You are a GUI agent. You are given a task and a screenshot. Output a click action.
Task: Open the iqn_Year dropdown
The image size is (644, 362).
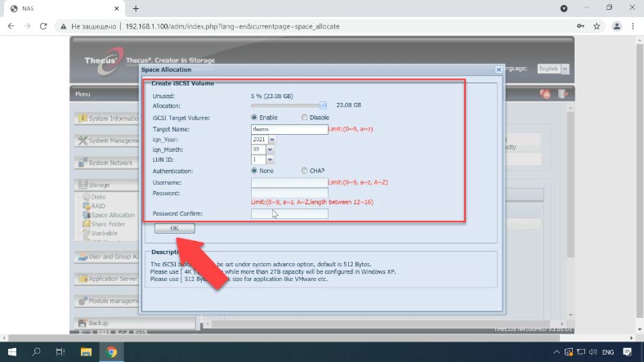tap(272, 140)
